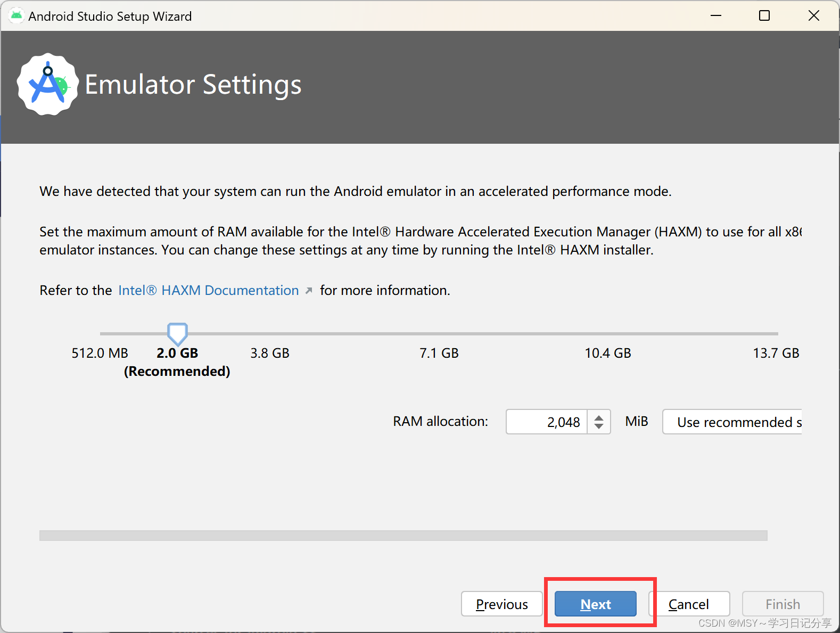Screen dimensions: 840x633
Task: Click the Android icon in title bar
Action: click(17, 15)
